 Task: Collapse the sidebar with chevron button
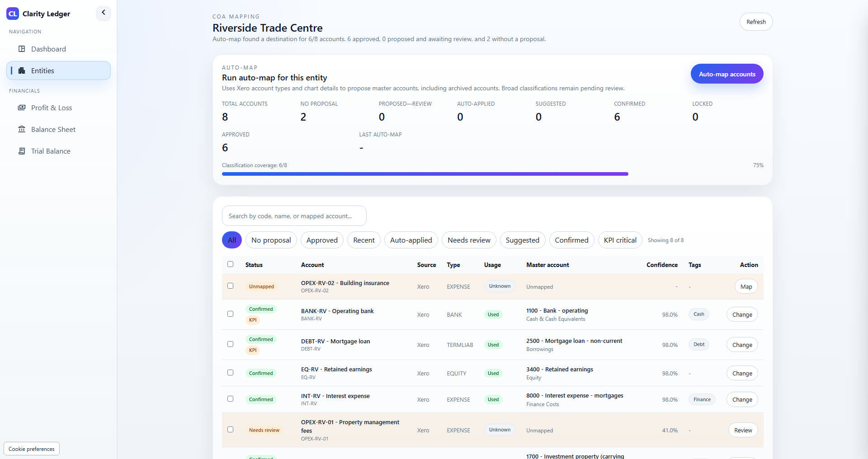coord(104,13)
